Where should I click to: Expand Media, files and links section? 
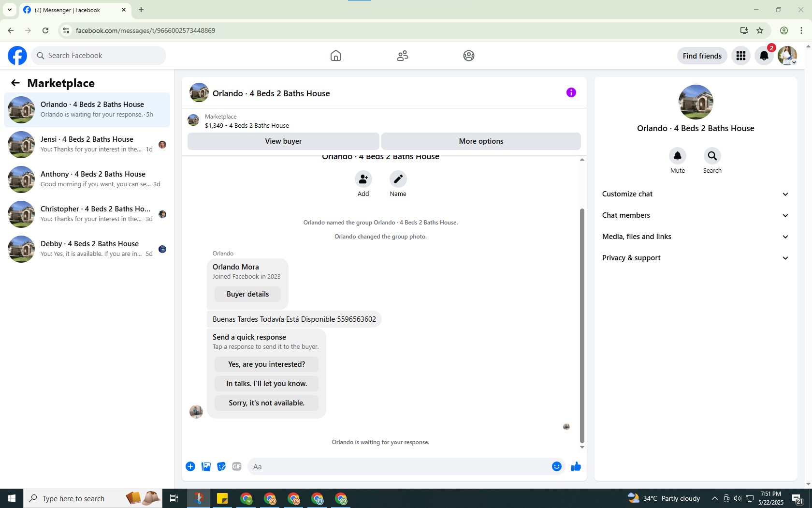[x=696, y=237]
